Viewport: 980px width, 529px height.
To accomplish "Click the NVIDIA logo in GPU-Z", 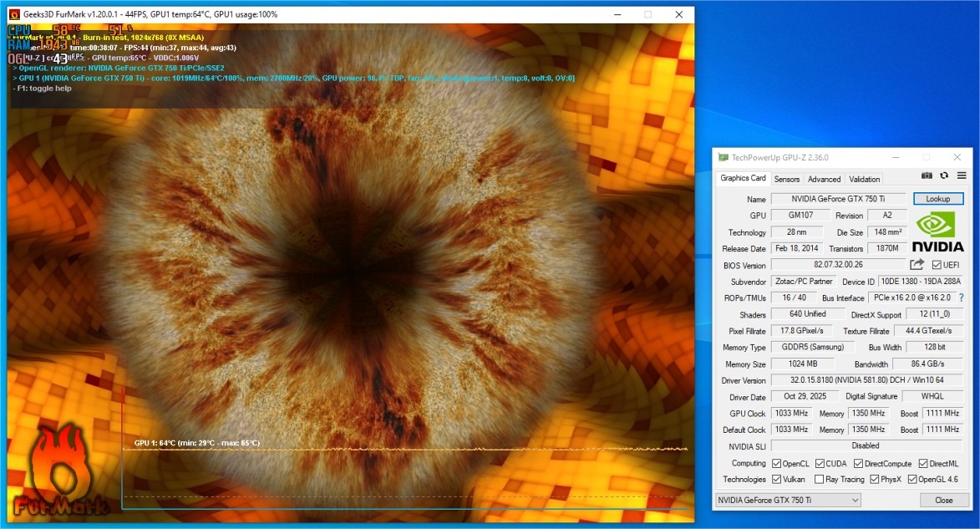I will [x=937, y=232].
